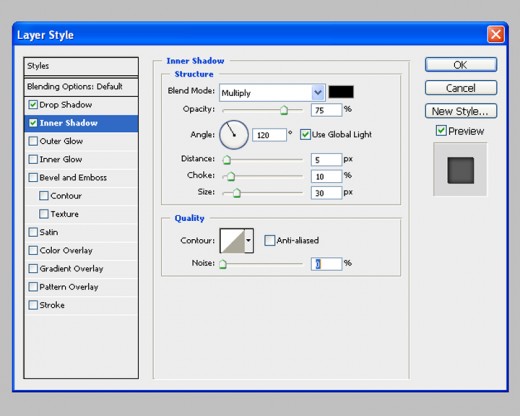520x416 pixels.
Task: Toggle Use Global Light checkbox
Action: [305, 135]
